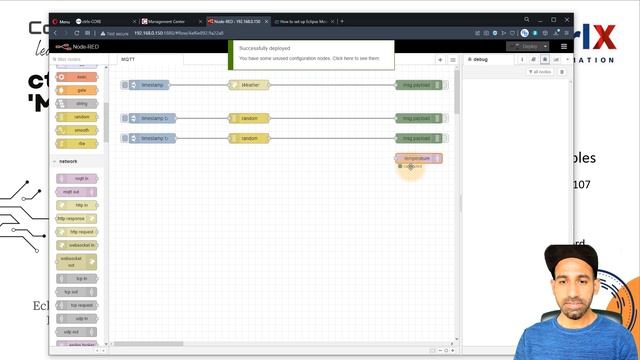Toggle the third msg.payload debug node

(x=446, y=138)
